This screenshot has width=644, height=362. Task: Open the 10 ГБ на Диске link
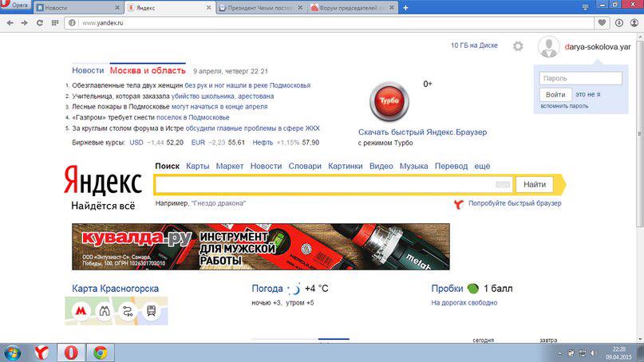point(474,45)
